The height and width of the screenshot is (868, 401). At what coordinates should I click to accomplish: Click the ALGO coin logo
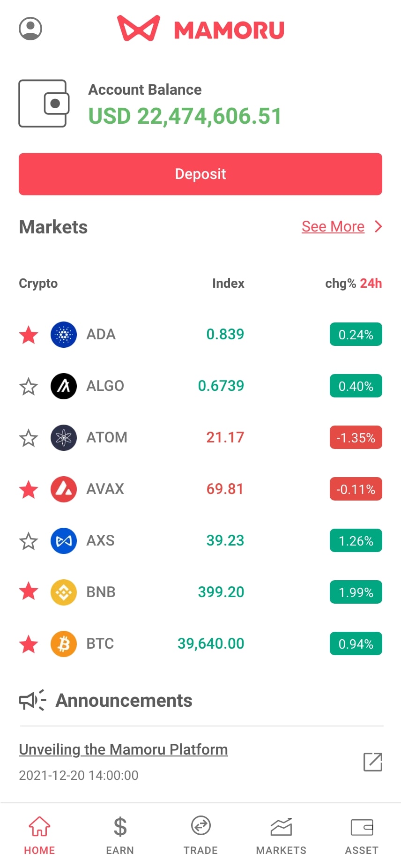64,386
